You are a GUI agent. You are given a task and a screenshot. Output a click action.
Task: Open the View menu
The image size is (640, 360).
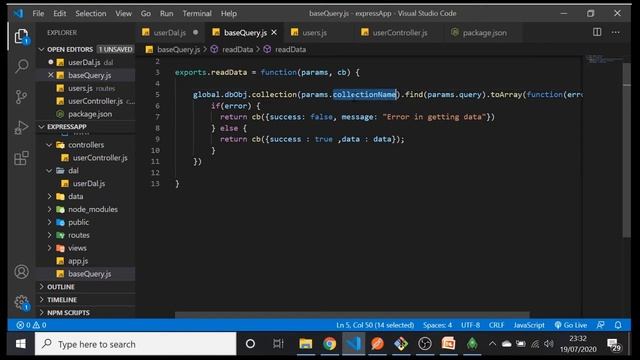pyautogui.click(x=123, y=13)
